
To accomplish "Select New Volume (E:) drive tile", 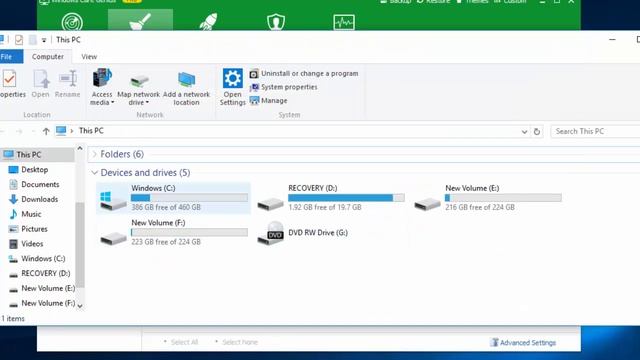I will pos(487,198).
